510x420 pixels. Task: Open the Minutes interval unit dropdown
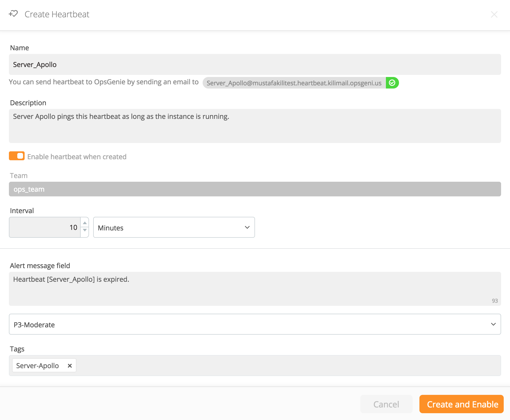click(174, 228)
